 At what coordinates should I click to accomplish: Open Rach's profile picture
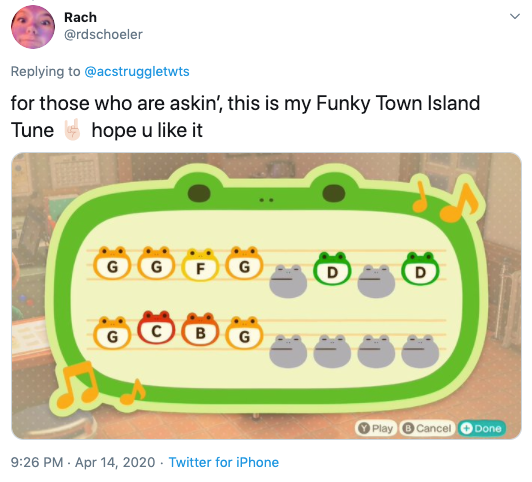[33, 27]
